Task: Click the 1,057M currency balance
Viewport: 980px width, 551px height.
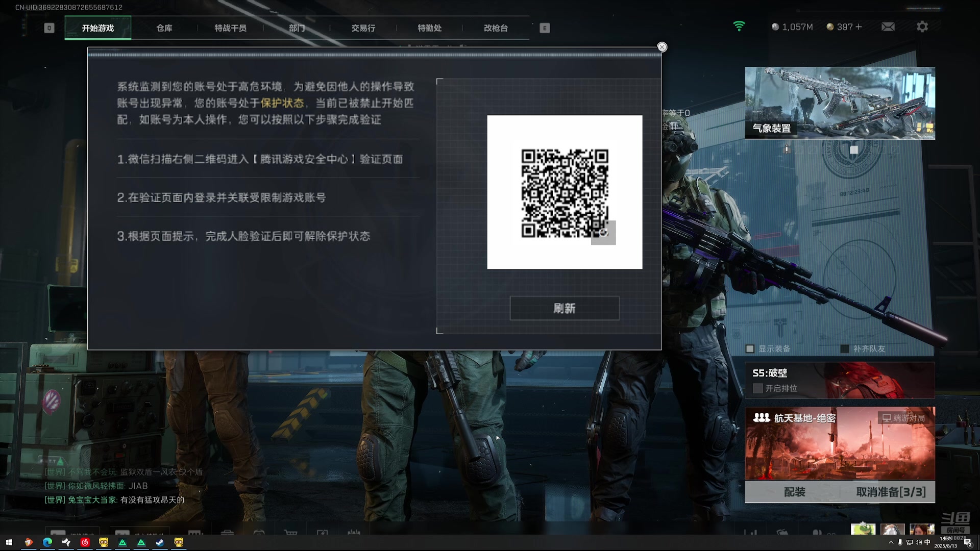Action: (x=792, y=27)
